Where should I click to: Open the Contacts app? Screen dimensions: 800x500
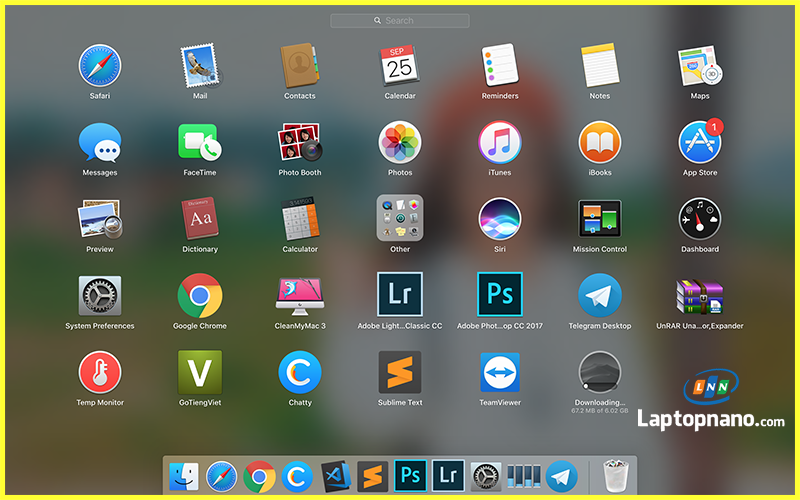coord(299,66)
